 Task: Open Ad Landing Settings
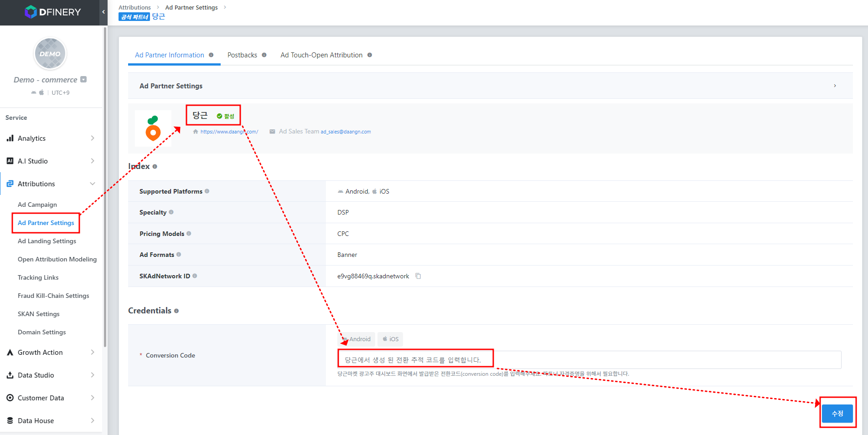coord(47,241)
